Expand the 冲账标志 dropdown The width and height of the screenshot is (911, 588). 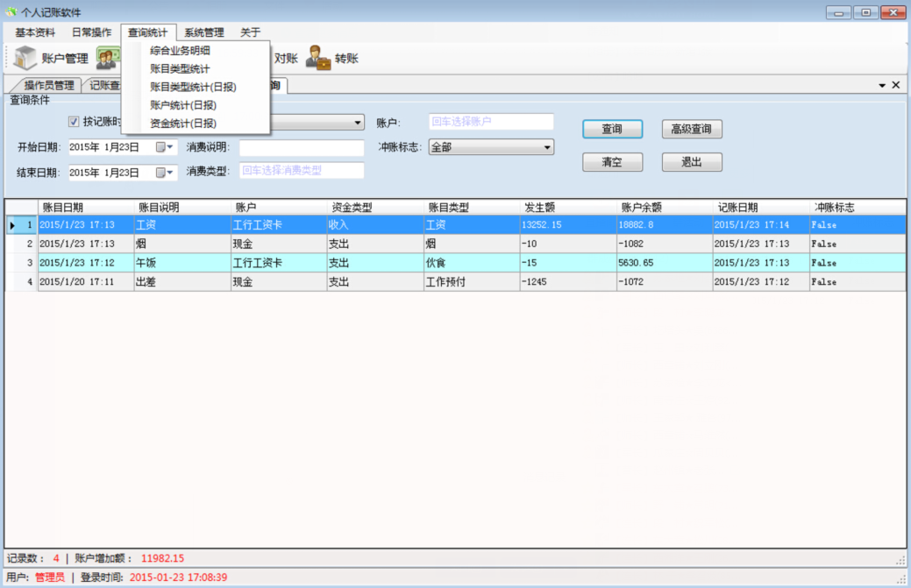pyautogui.click(x=547, y=147)
